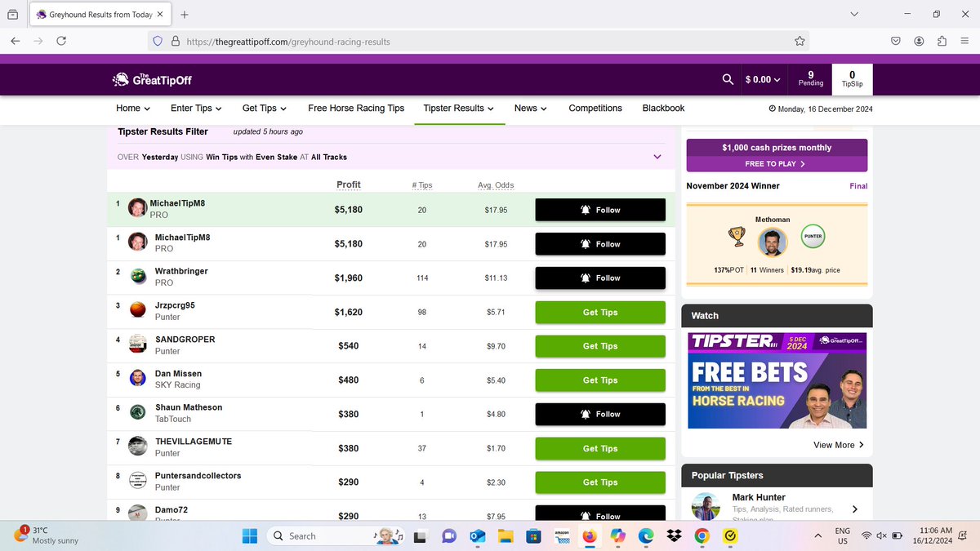Go to Free Horse Racing Tips
The image size is (980, 551).
356,108
